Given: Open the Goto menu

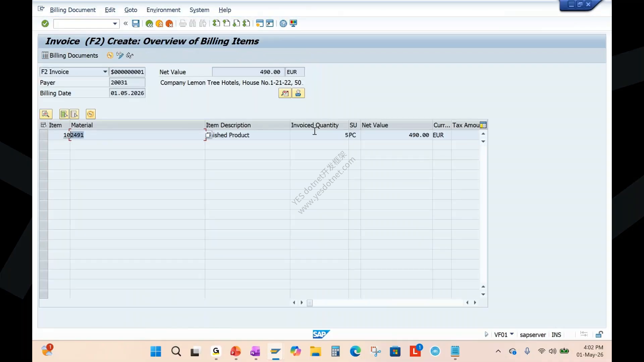Looking at the screenshot, I should 131,10.
